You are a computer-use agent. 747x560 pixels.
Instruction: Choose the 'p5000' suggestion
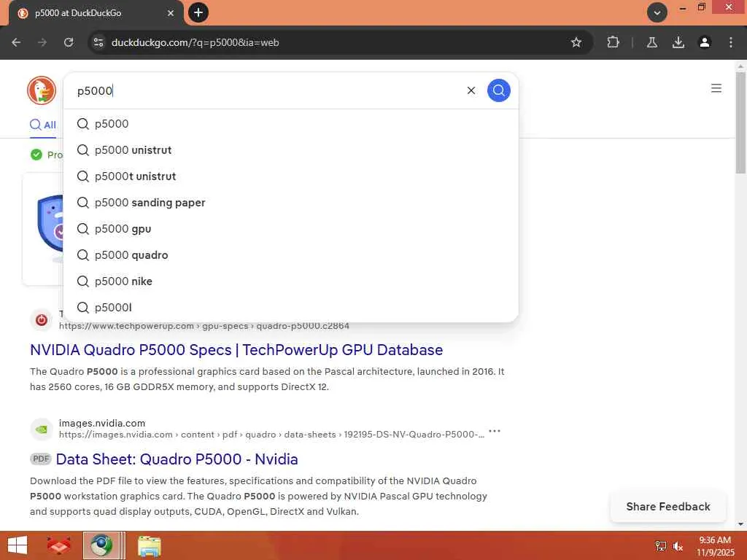coord(290,124)
